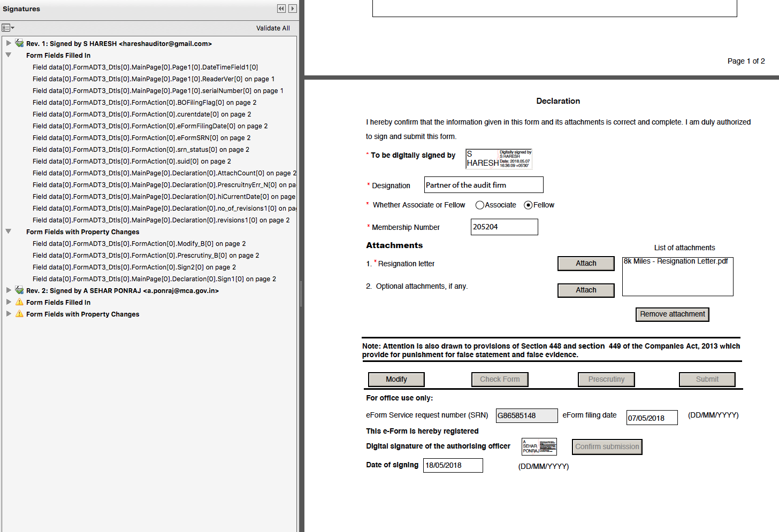This screenshot has height=532, width=779.
Task: Click the Remove attachment button
Action: tap(673, 314)
